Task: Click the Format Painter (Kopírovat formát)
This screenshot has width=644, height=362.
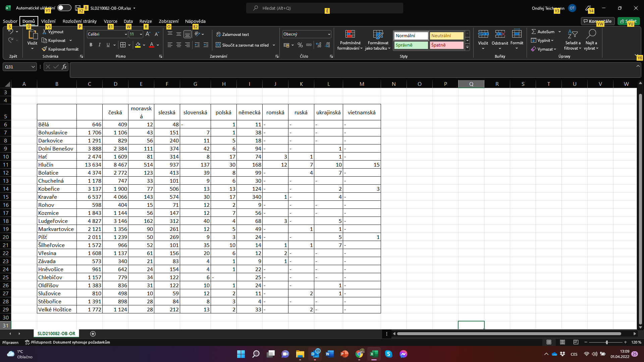Action: click(x=60, y=49)
